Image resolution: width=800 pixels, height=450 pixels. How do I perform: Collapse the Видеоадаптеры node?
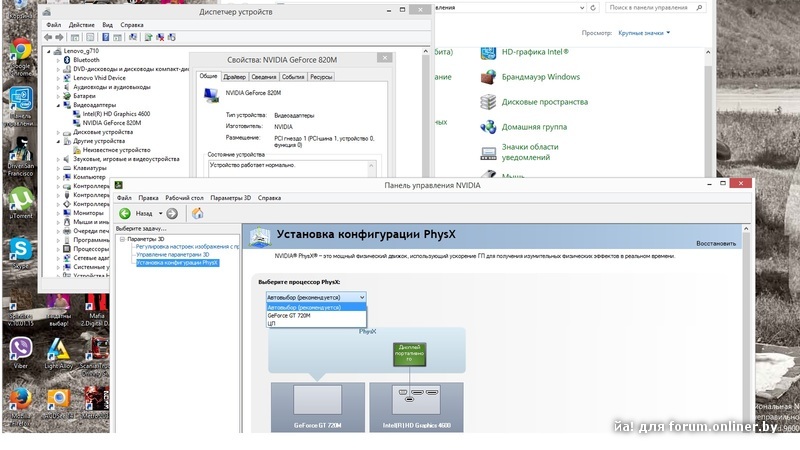58,105
